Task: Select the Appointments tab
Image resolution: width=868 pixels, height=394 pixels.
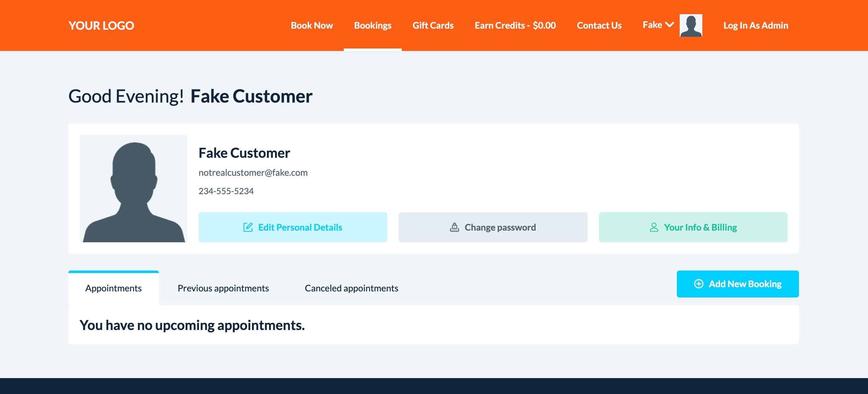Action: [x=113, y=288]
